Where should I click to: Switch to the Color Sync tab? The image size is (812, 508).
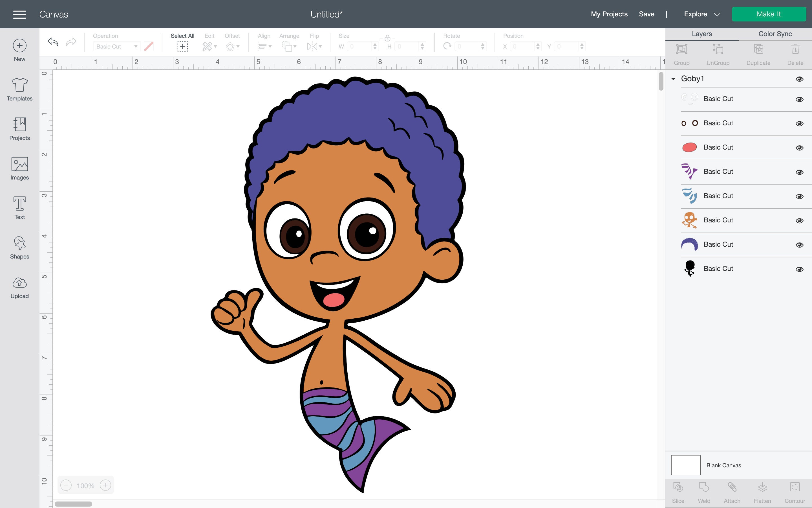775,34
